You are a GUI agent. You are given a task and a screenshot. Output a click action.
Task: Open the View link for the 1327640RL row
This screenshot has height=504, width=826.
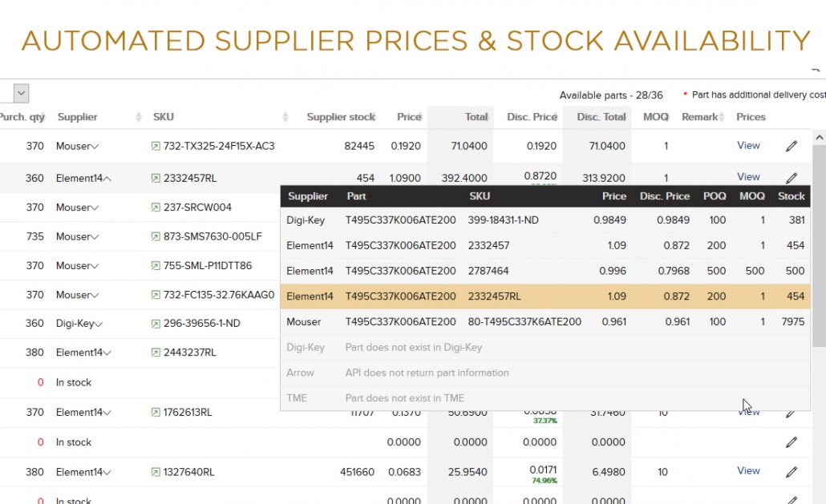748,471
